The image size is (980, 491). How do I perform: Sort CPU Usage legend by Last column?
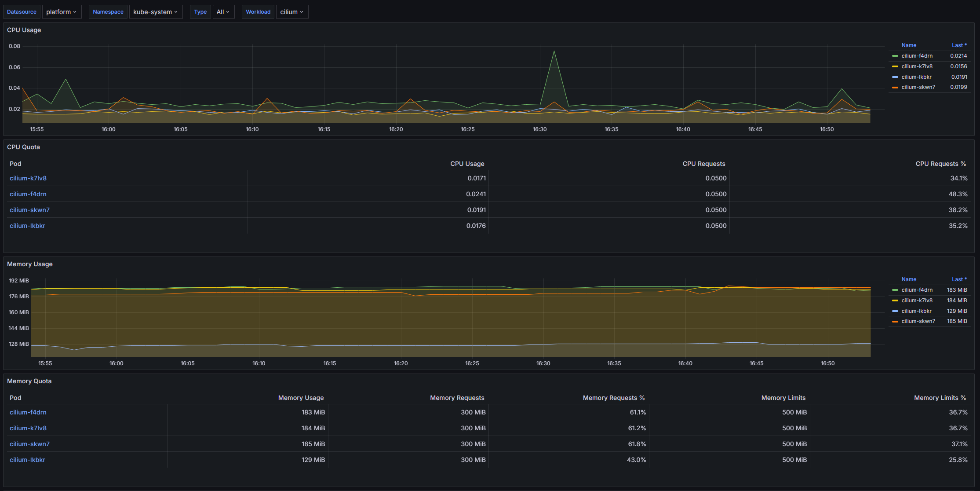(958, 45)
